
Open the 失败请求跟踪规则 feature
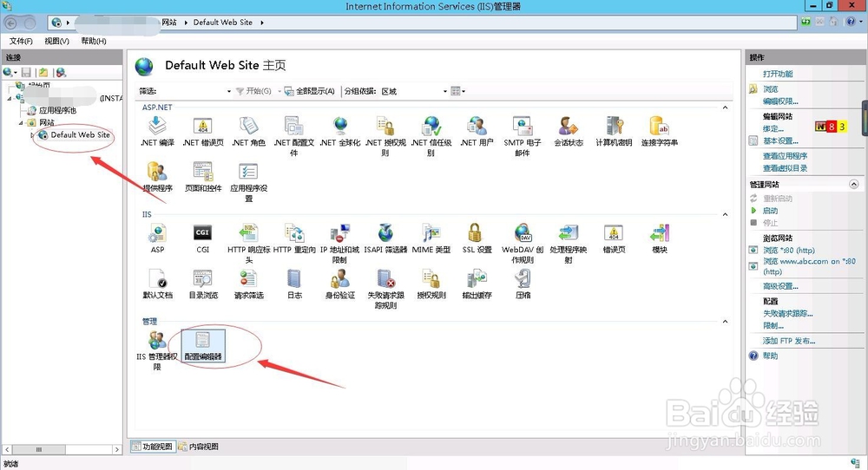pyautogui.click(x=385, y=289)
